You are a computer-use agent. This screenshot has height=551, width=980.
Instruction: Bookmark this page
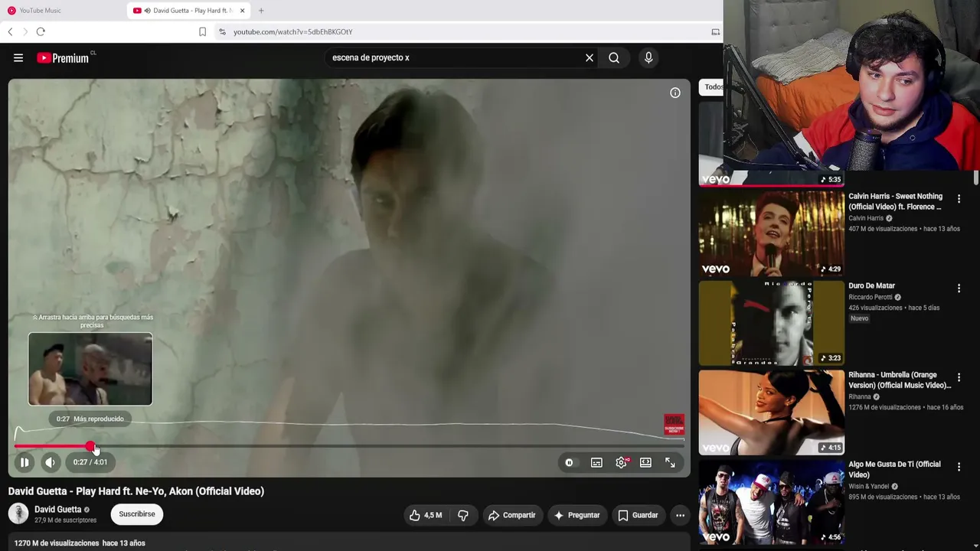coord(202,31)
